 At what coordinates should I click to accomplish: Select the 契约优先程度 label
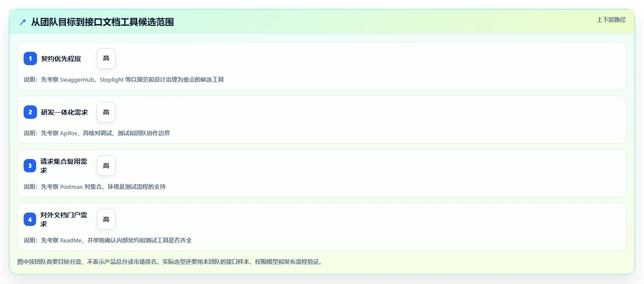click(61, 58)
